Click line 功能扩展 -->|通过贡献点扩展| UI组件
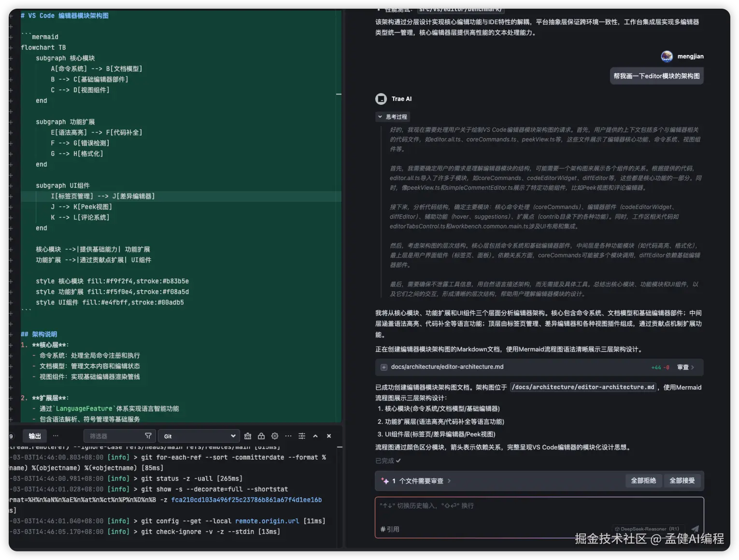 click(94, 260)
